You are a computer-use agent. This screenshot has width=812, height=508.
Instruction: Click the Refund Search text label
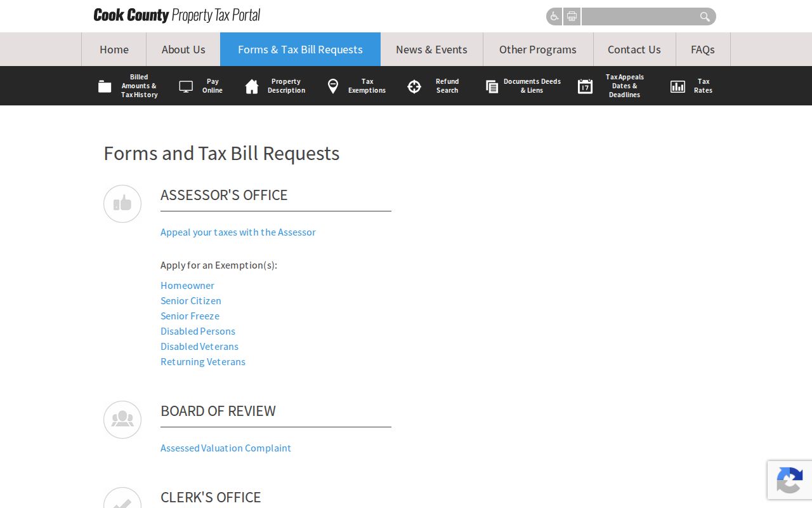pos(447,86)
